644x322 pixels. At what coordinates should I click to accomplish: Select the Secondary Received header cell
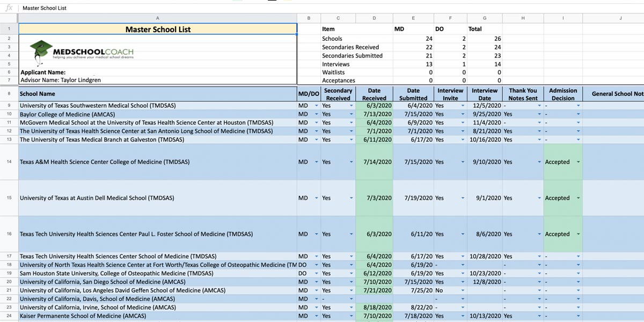[338, 94]
